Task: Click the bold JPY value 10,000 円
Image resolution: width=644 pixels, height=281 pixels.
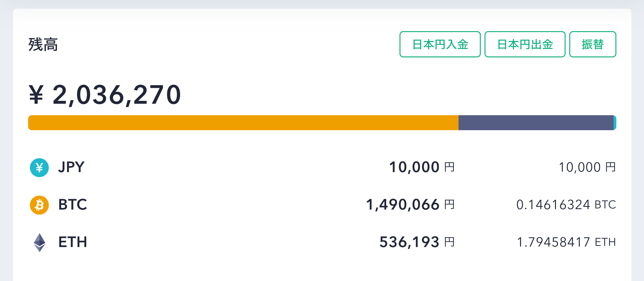Action: coord(422,167)
